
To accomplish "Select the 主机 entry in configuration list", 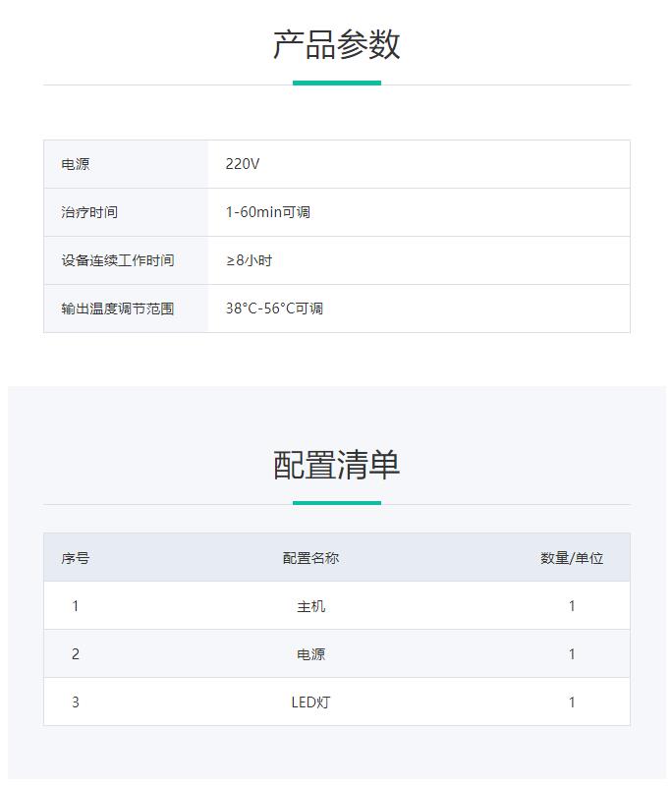I will click(310, 606).
